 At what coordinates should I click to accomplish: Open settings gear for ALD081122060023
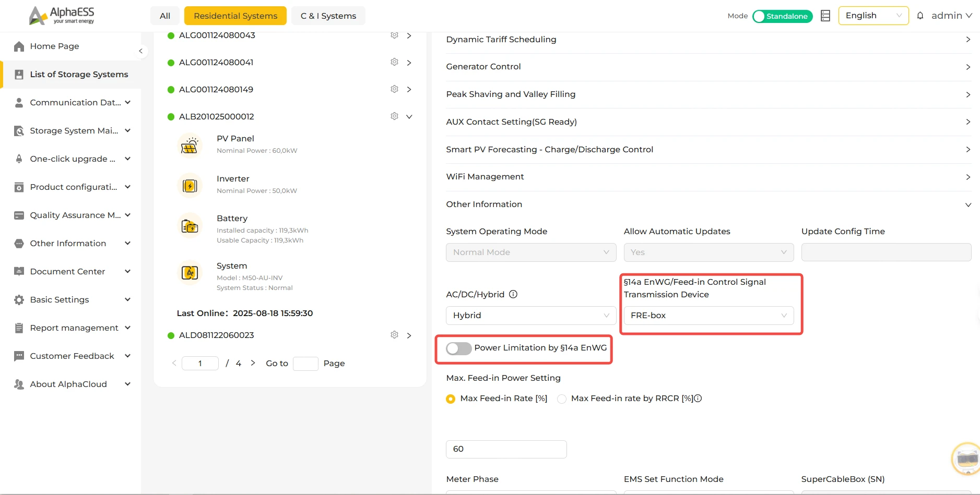394,335
